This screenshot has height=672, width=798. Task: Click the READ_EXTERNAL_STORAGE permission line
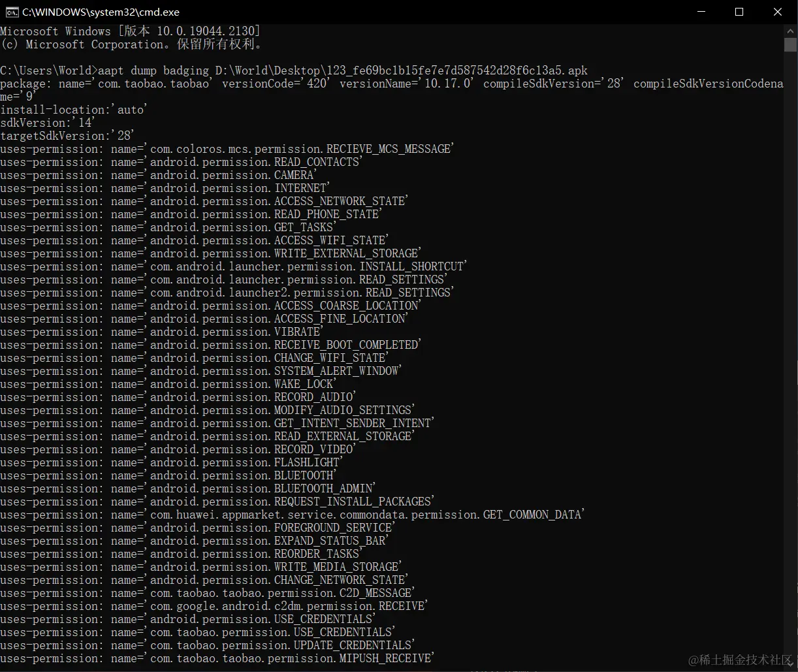tap(208, 436)
